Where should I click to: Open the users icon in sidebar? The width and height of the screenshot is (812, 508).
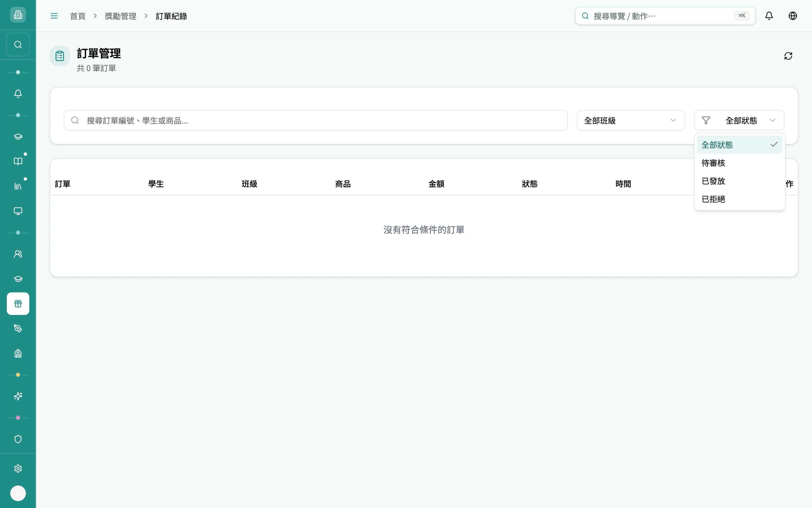coord(18,254)
